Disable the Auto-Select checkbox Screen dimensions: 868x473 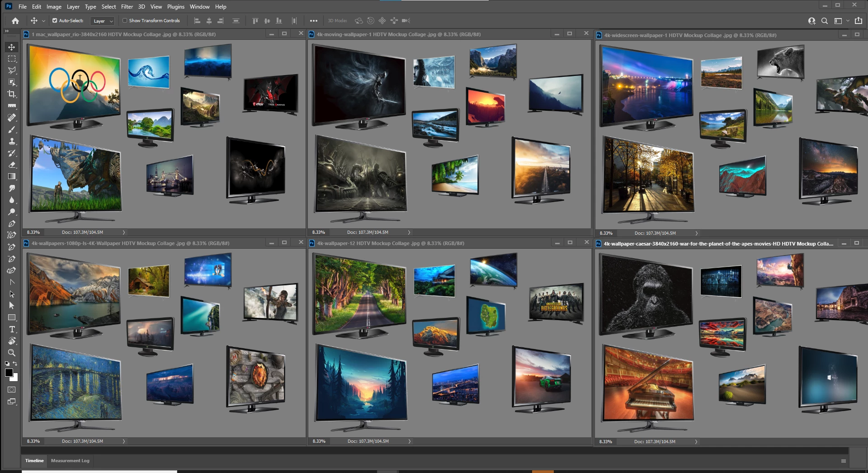tap(55, 21)
